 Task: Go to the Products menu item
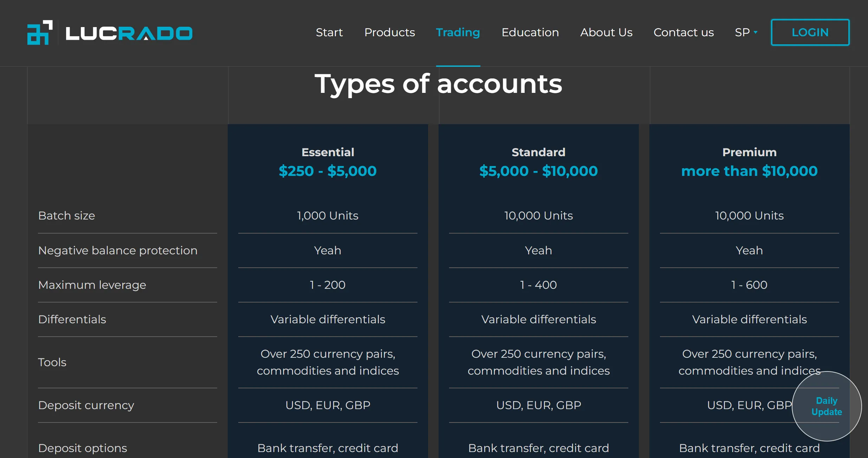pos(389,32)
